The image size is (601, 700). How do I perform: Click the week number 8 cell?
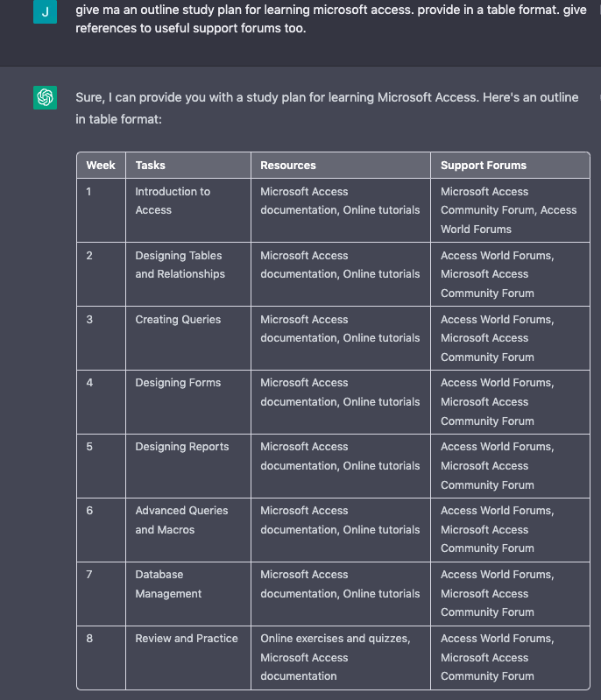(x=89, y=639)
